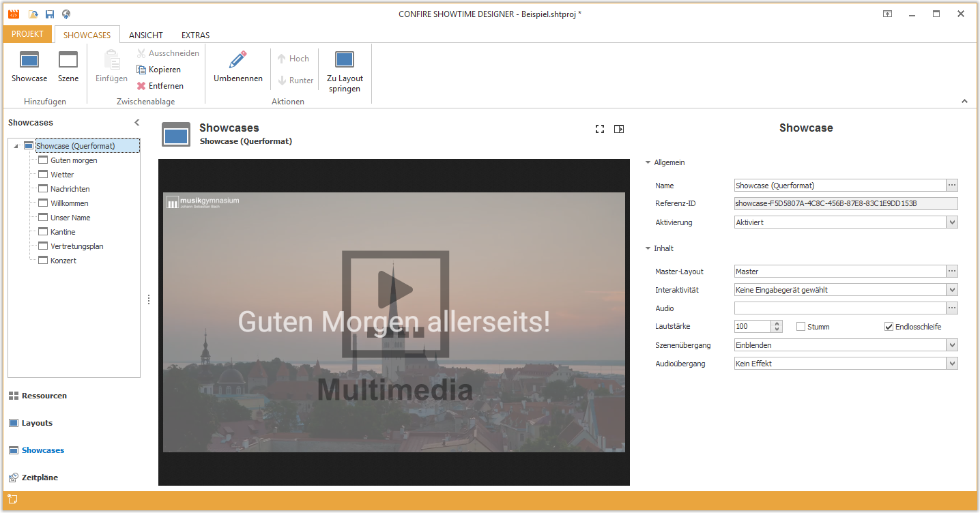
Task: Toggle the properties side panel icon
Action: 619,129
